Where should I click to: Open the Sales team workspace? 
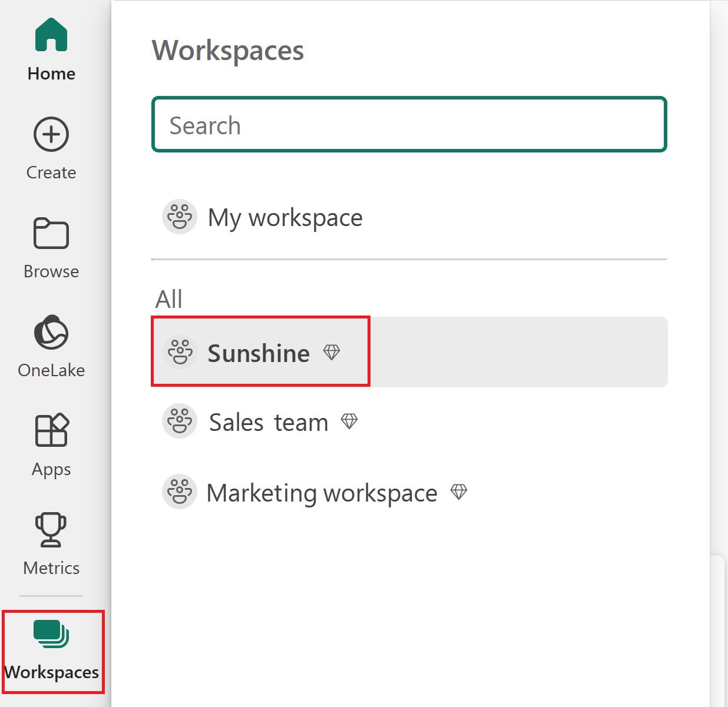(268, 421)
